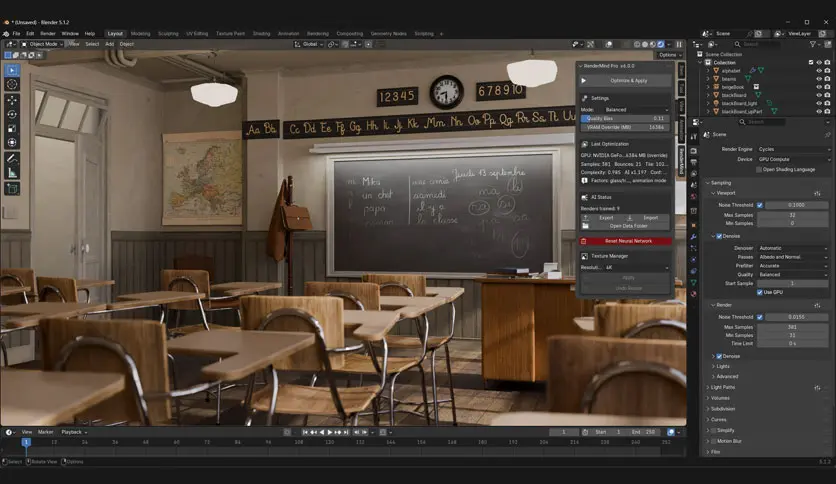Open the Window menu
The image size is (836, 484).
click(70, 34)
